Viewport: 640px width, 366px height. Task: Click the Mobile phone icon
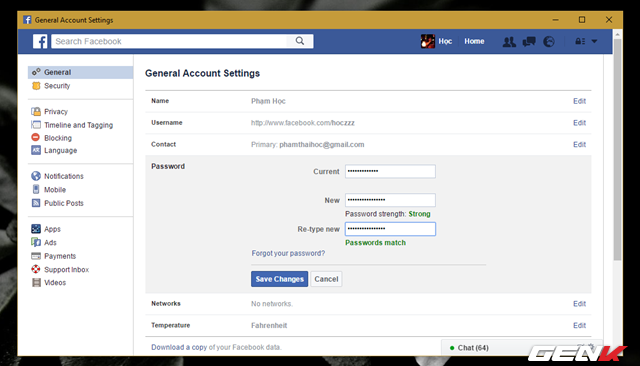click(36, 189)
